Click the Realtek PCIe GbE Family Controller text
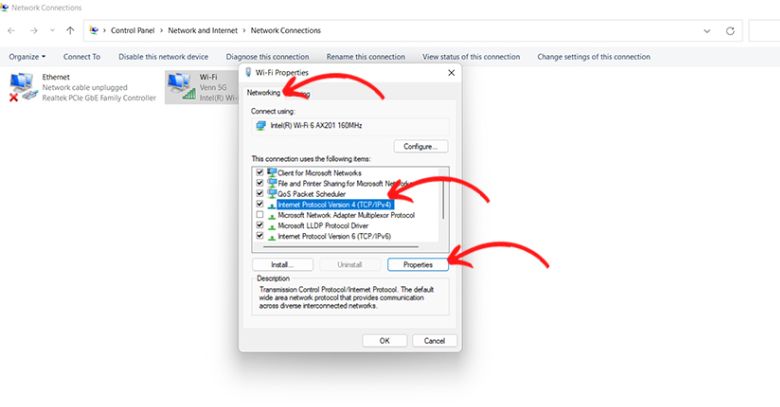 [x=99, y=98]
